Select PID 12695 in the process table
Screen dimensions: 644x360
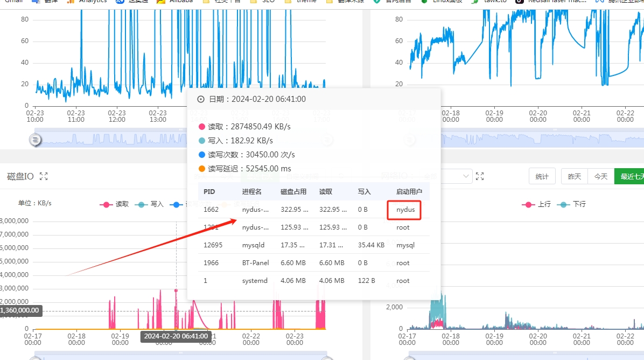click(213, 245)
